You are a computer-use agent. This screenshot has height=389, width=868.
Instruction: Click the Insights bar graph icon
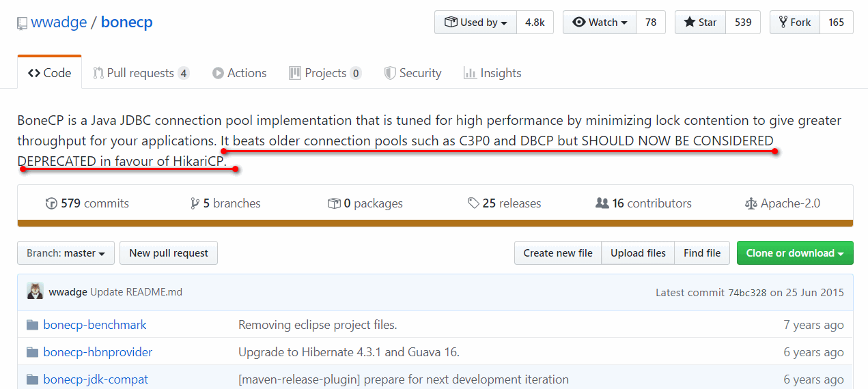469,73
